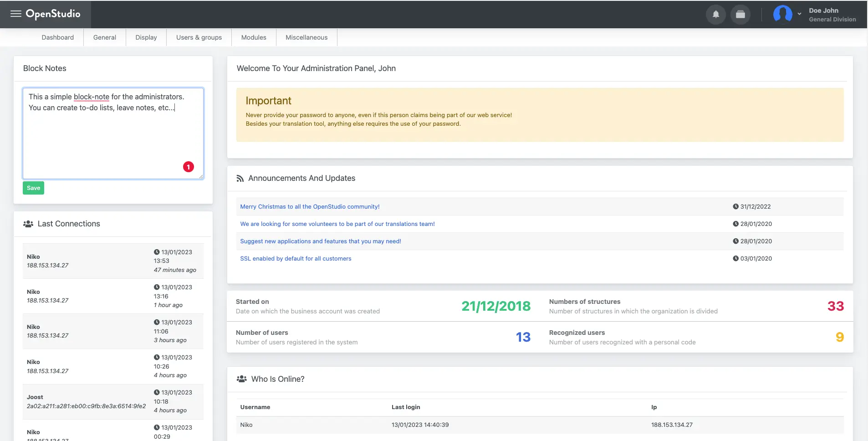868x441 pixels.
Task: Open the Users & groups menu
Action: pos(199,37)
